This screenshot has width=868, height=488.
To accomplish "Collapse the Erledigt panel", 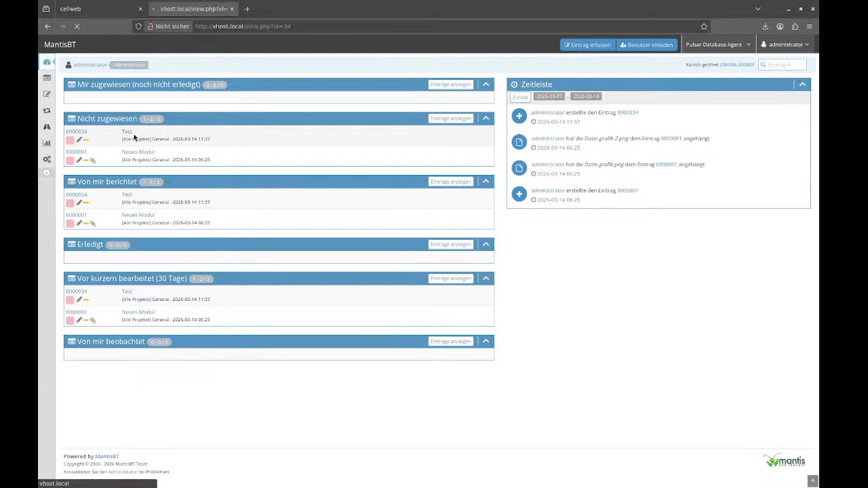I will pos(486,245).
